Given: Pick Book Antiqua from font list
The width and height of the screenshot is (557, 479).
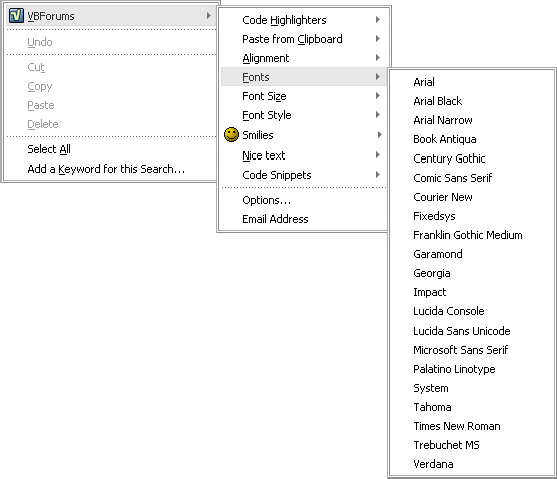Looking at the screenshot, I should (472, 139).
